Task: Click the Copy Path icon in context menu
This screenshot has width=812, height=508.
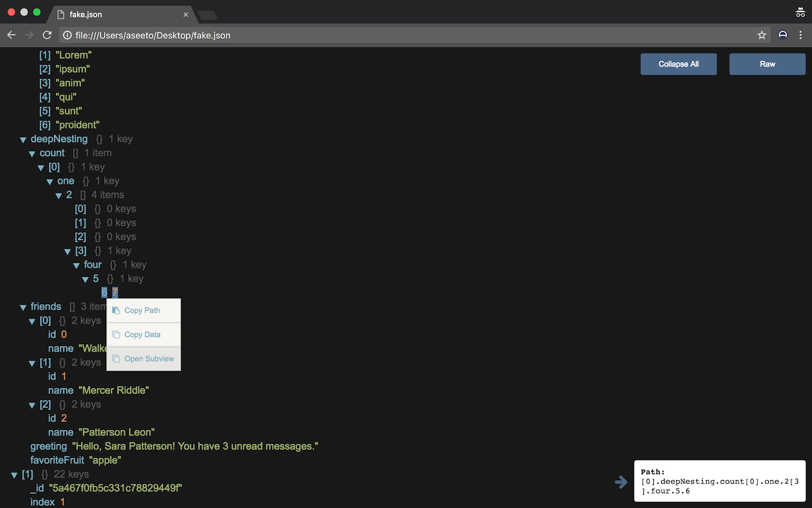Action: pos(115,311)
